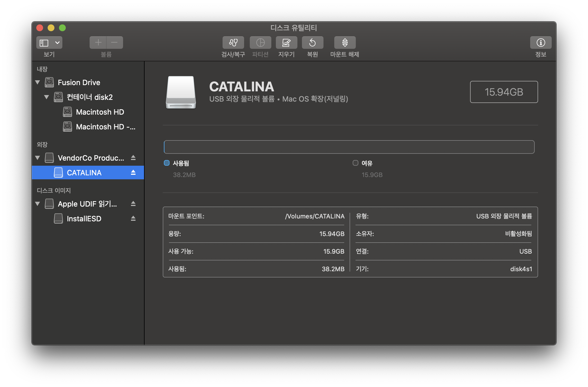Run First Aid (검사/복구) tool

(233, 43)
